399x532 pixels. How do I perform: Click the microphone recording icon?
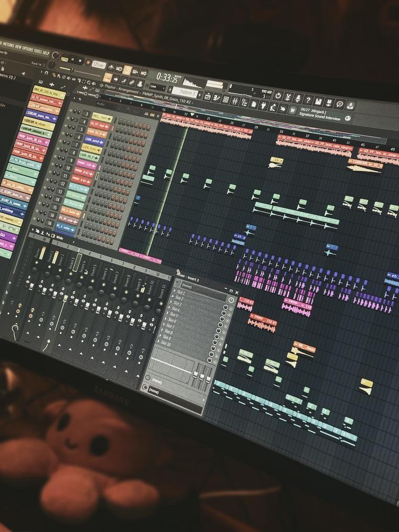[x=298, y=98]
